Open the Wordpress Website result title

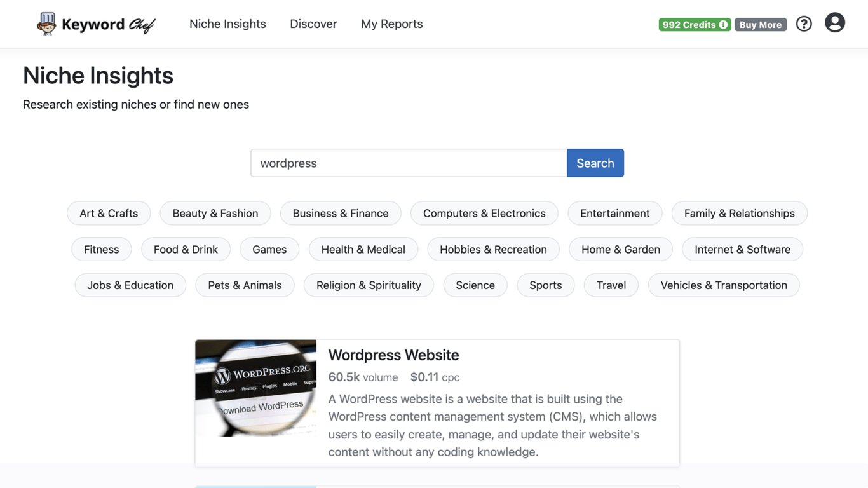pos(393,355)
